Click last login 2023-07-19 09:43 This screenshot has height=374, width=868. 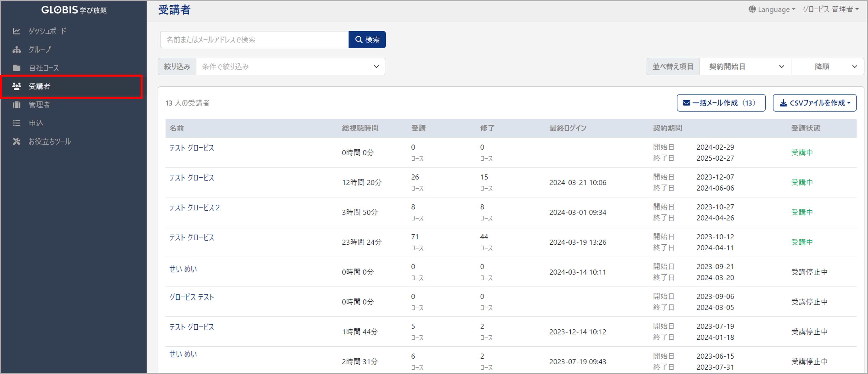[x=578, y=362]
